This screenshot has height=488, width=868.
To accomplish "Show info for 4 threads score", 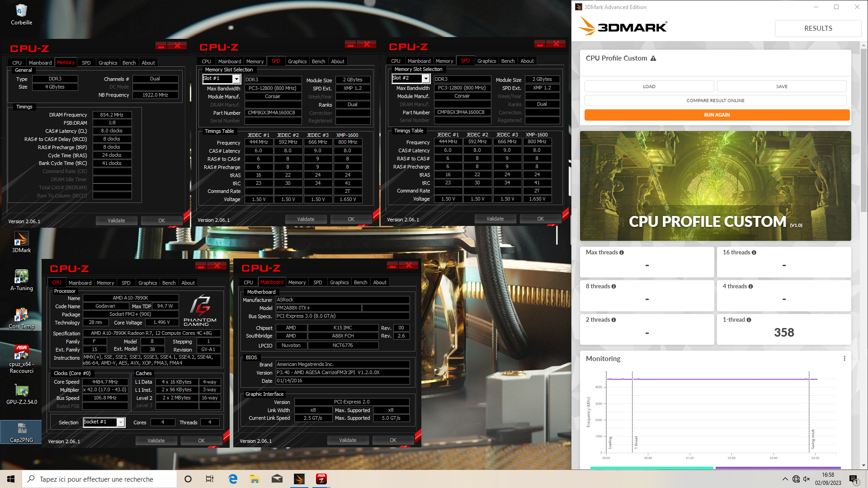I will (751, 286).
